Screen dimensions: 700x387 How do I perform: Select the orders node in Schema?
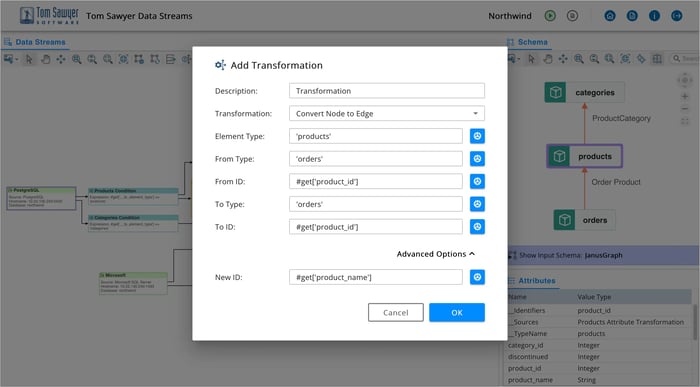[x=584, y=220]
